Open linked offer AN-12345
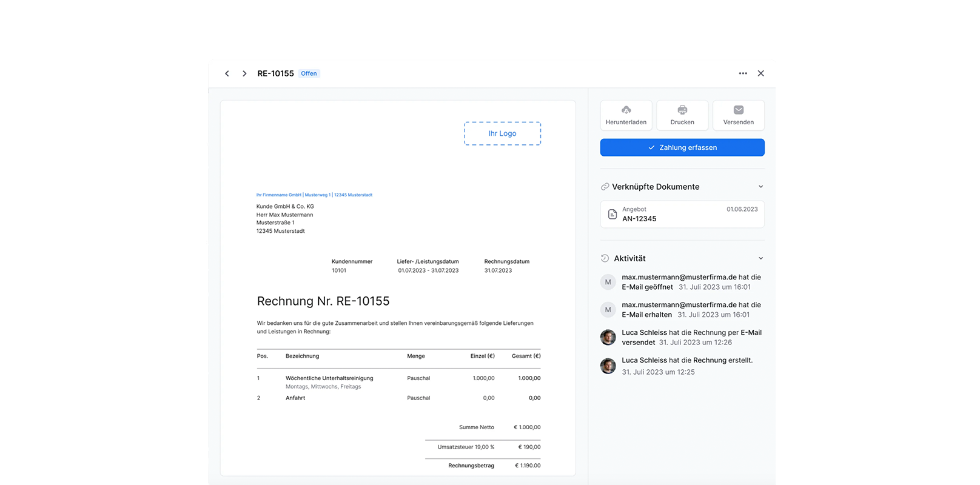Viewport: 980px width, 485px height. click(x=682, y=214)
